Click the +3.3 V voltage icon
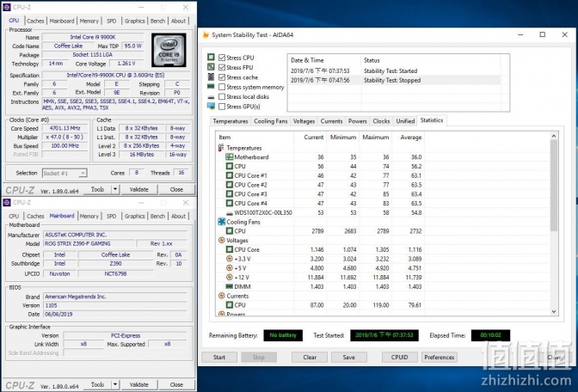Screen dimensions: 578x392 (230, 259)
